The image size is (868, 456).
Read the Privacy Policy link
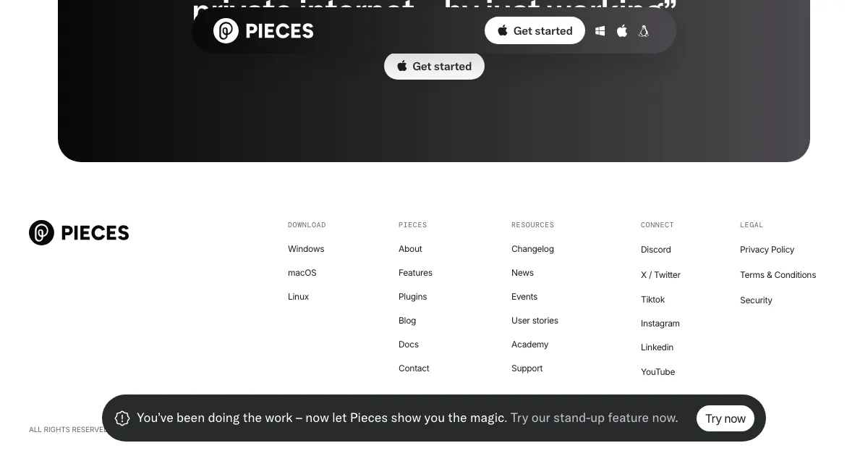[x=767, y=250]
